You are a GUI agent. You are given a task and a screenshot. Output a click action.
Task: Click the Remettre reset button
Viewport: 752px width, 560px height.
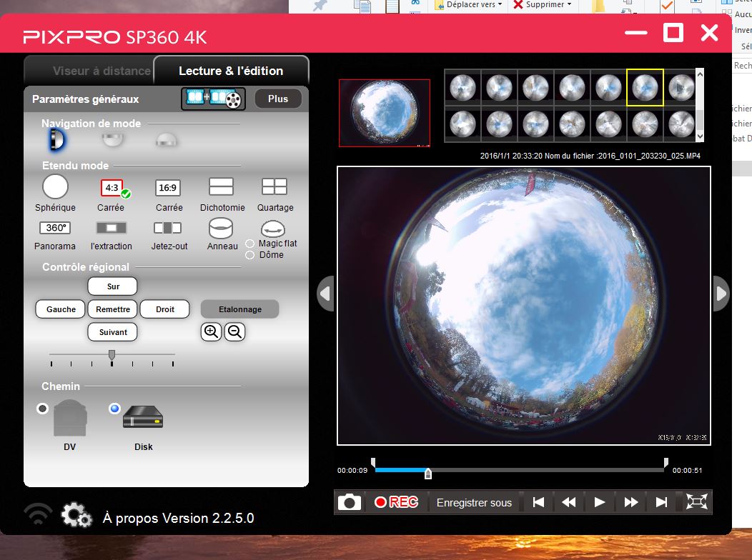113,309
